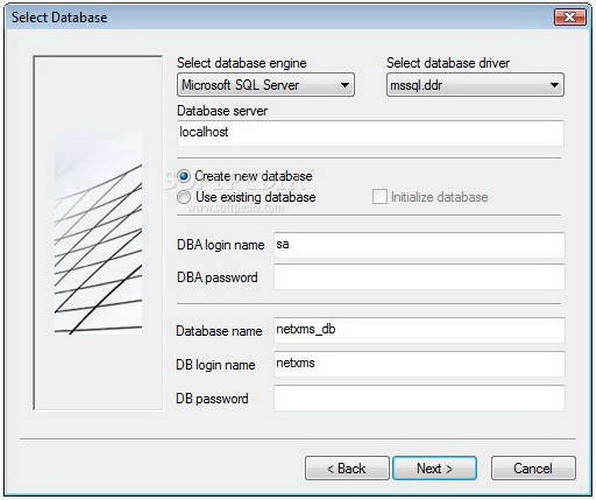
Task: Click the DB login name field
Action: click(x=419, y=364)
